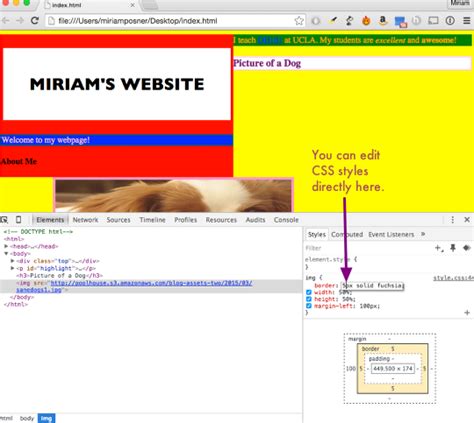
Task: Click the Styles Filter input field
Action: coord(367,248)
